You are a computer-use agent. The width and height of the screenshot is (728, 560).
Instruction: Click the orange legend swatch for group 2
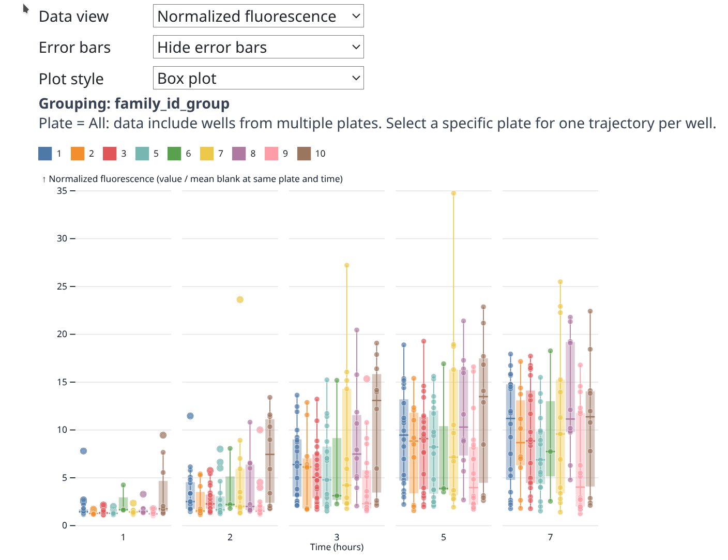point(78,154)
